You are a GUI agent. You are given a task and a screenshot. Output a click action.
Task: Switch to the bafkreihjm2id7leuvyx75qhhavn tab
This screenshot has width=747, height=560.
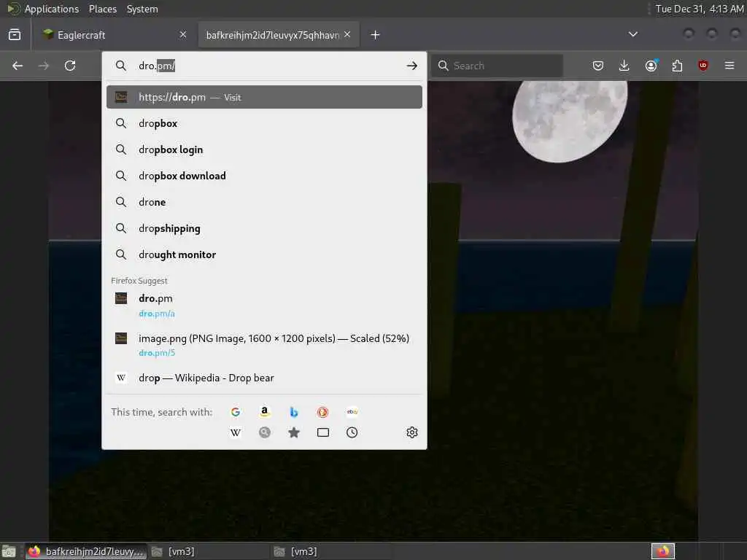click(x=279, y=35)
